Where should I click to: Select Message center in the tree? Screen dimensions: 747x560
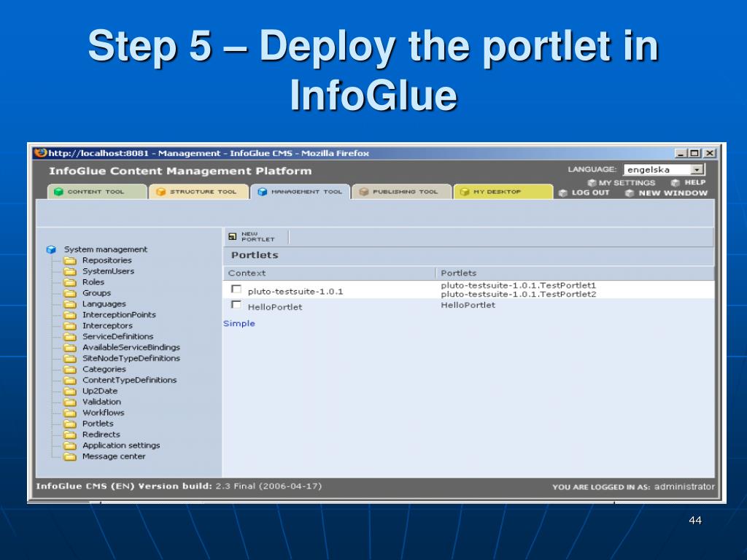[113, 456]
